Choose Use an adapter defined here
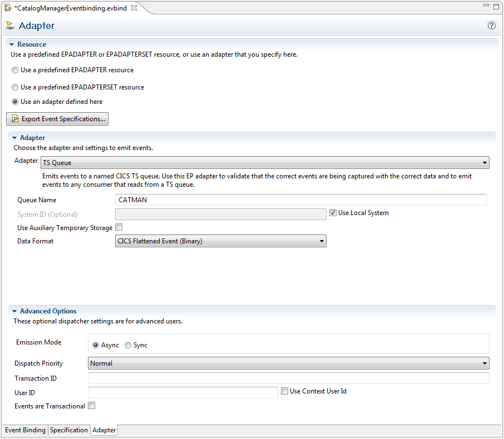Viewport: 504px width, 439px height. tap(15, 102)
